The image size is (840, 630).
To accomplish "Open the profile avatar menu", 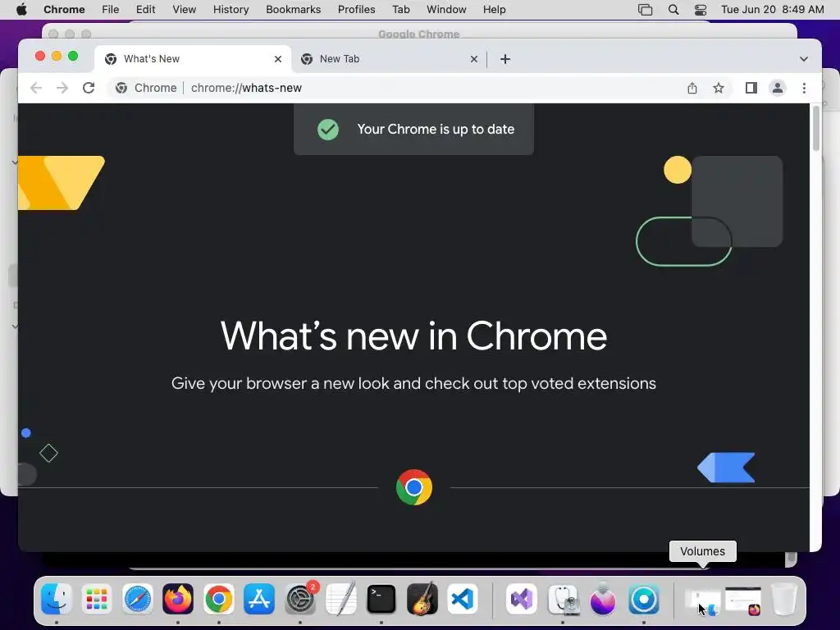I will pyautogui.click(x=778, y=88).
